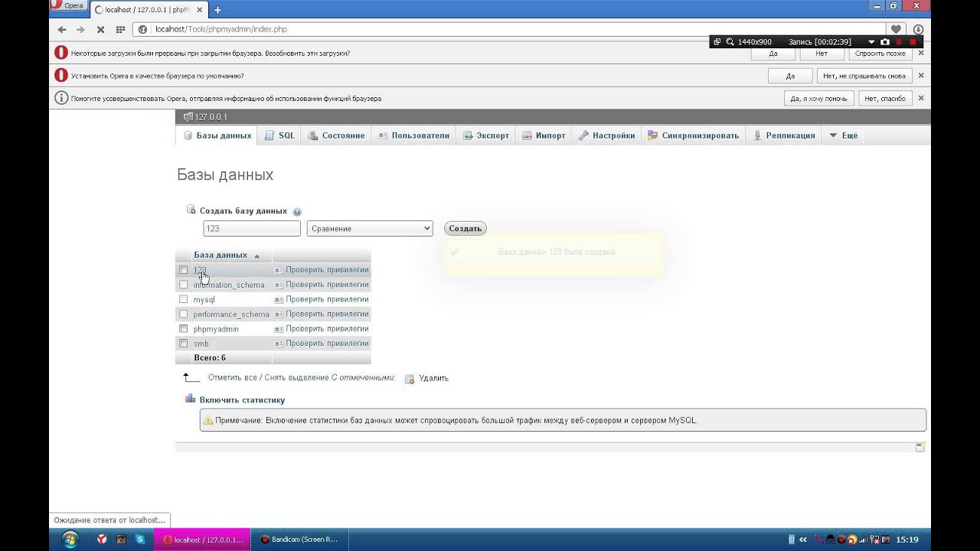Open the 'Импорт' tab

pyautogui.click(x=544, y=135)
